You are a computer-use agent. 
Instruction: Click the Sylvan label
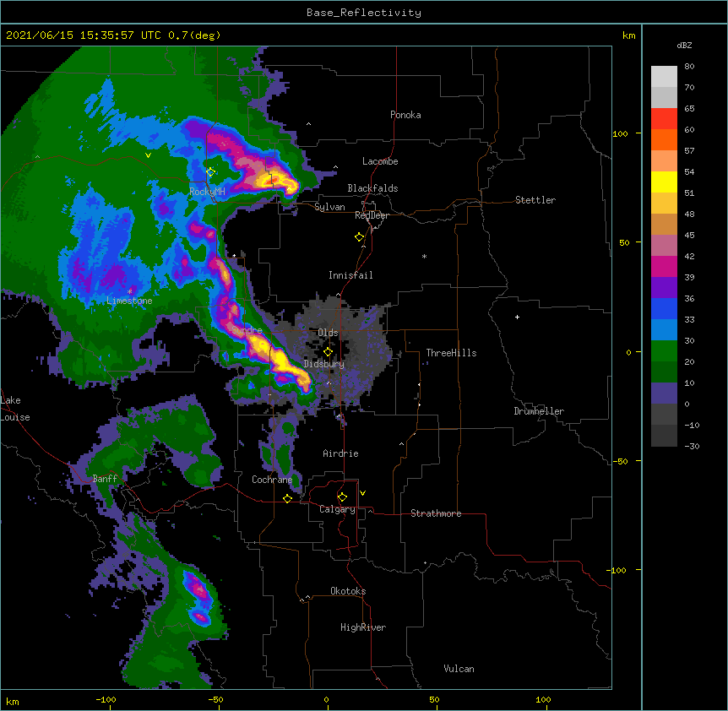[x=329, y=207]
